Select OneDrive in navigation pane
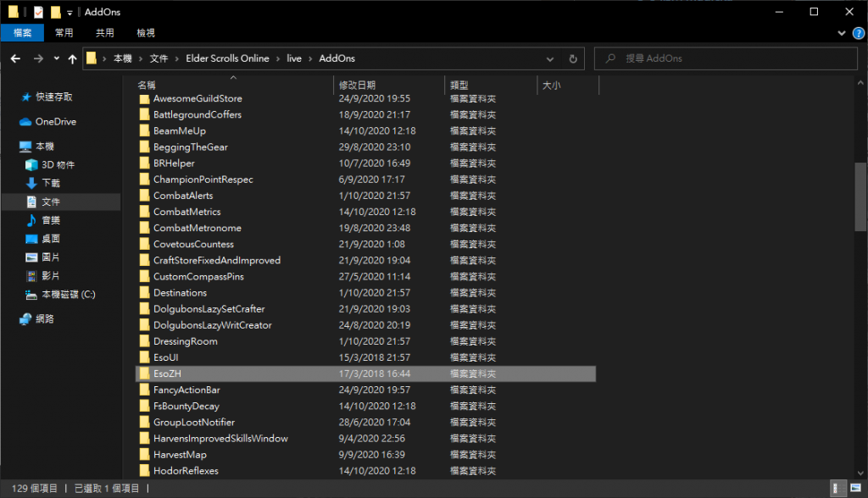Viewport: 868px width, 498px height. click(55, 122)
